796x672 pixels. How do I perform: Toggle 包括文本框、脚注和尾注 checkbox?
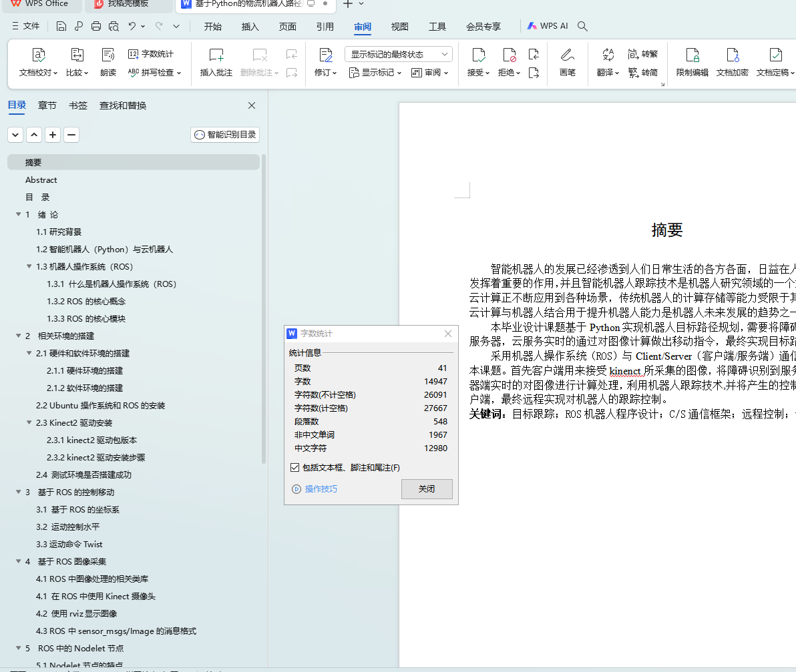pos(295,468)
